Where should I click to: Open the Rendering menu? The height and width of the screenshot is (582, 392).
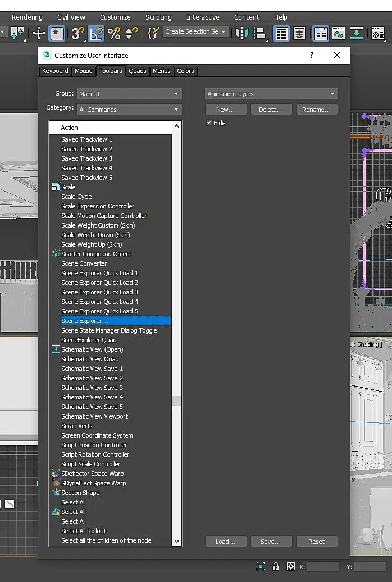click(27, 17)
